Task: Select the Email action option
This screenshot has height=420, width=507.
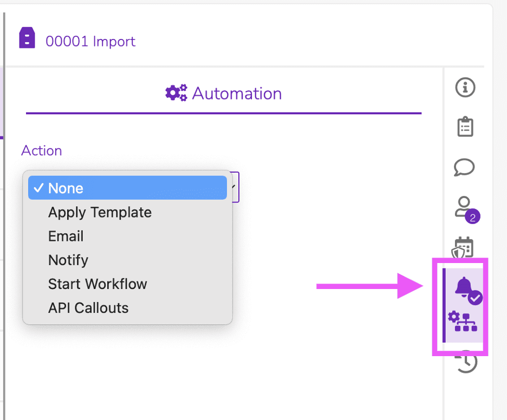Action: pos(66,236)
